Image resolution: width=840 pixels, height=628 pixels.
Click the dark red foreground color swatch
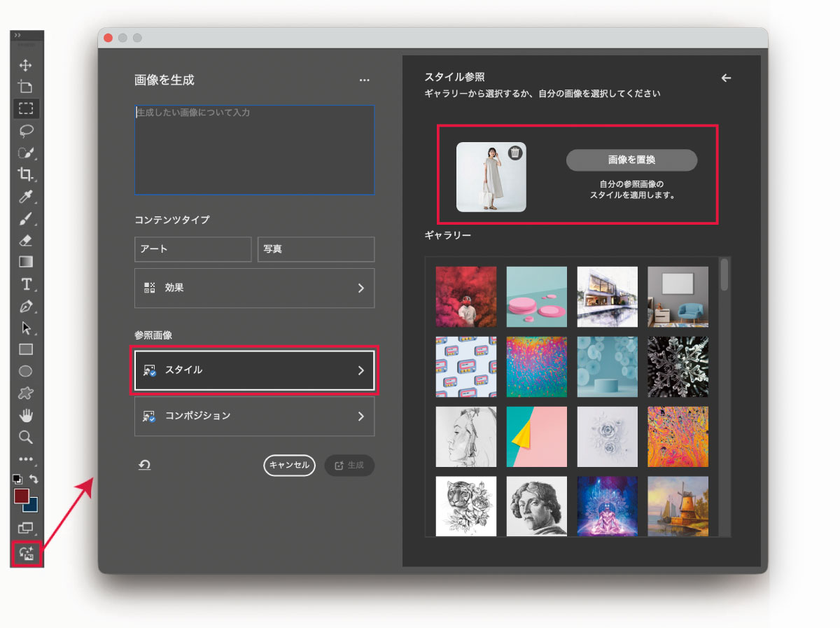(x=21, y=496)
